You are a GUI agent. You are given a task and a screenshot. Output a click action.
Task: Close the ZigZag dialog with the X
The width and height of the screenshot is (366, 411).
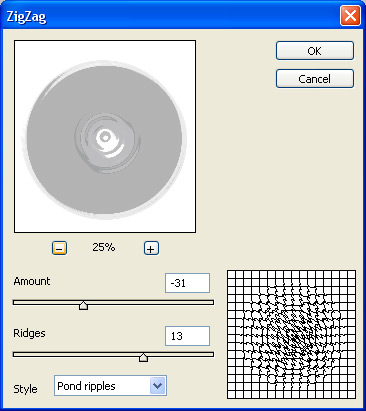tap(350, 15)
